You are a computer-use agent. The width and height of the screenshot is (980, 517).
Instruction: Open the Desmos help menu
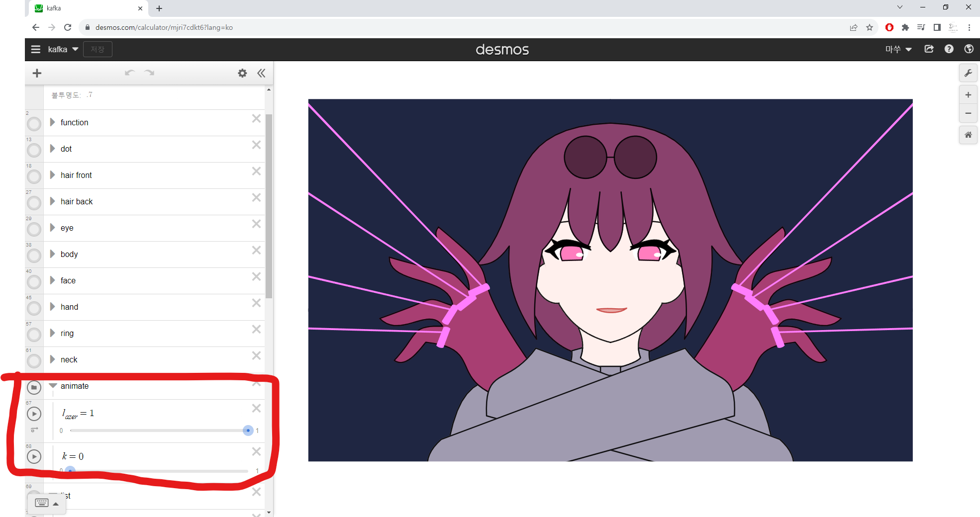click(x=949, y=49)
